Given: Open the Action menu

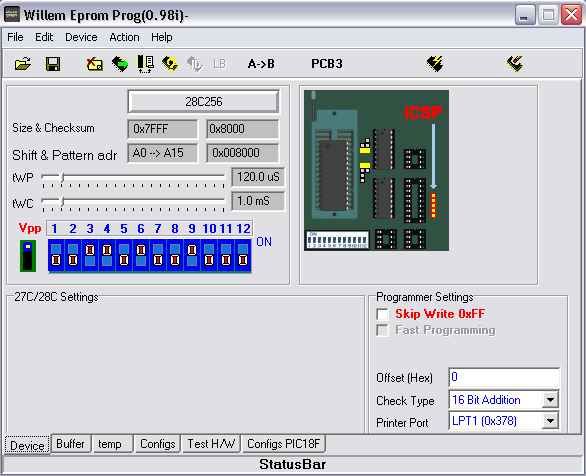Looking at the screenshot, I should click(124, 37).
